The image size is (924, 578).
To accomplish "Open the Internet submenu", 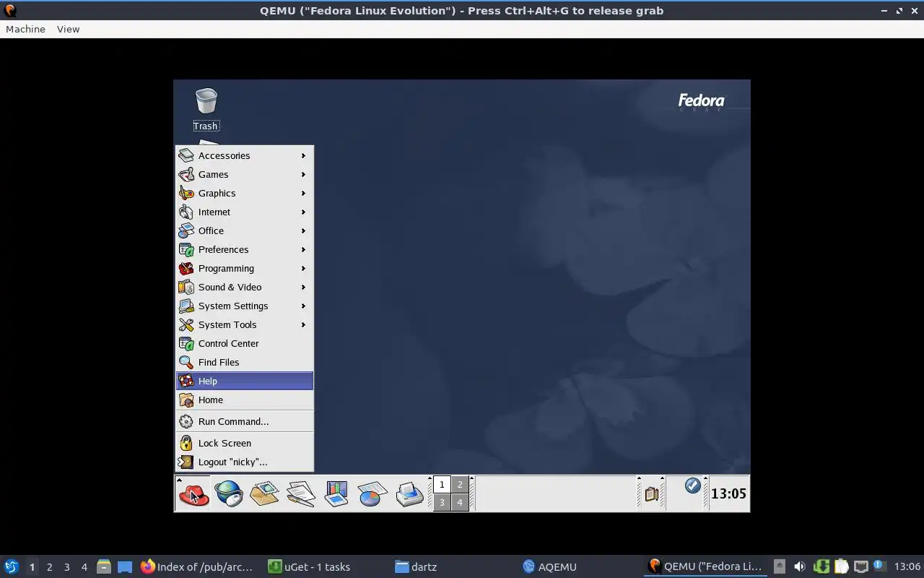I will [245, 212].
